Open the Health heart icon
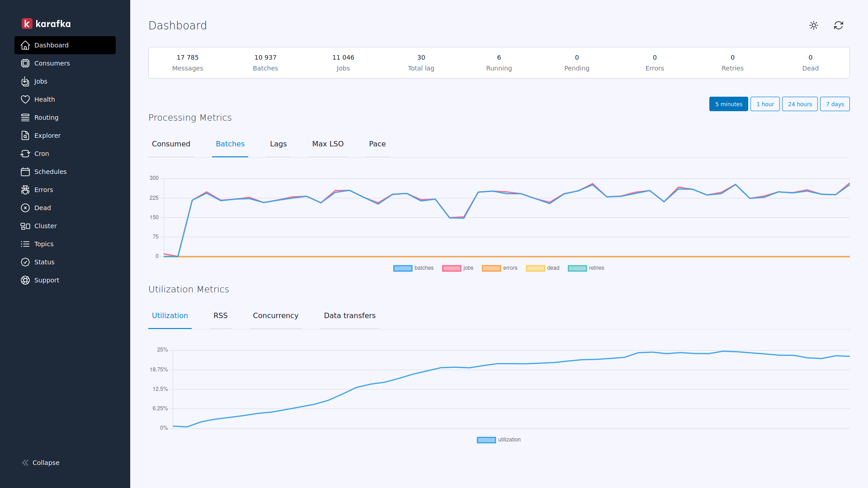868x488 pixels. click(x=25, y=99)
